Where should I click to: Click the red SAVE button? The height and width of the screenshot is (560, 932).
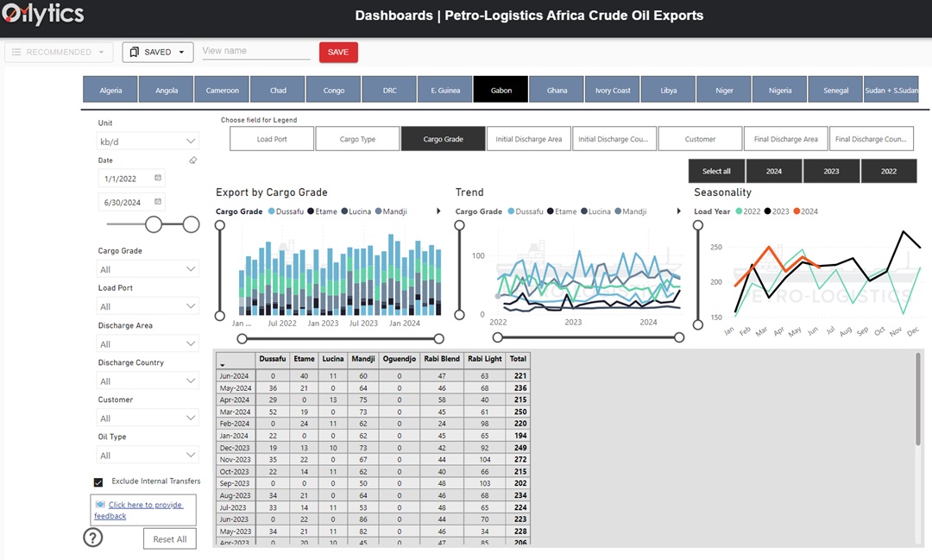338,52
